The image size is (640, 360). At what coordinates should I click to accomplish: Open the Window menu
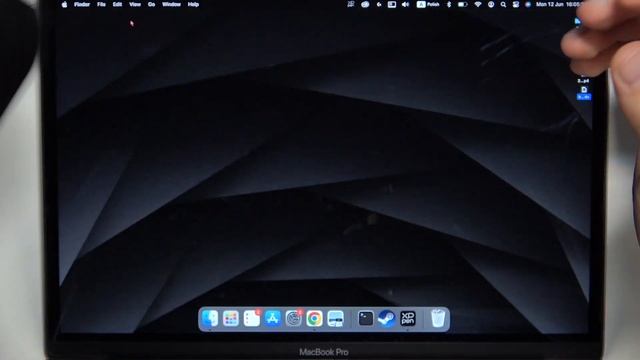[171, 4]
